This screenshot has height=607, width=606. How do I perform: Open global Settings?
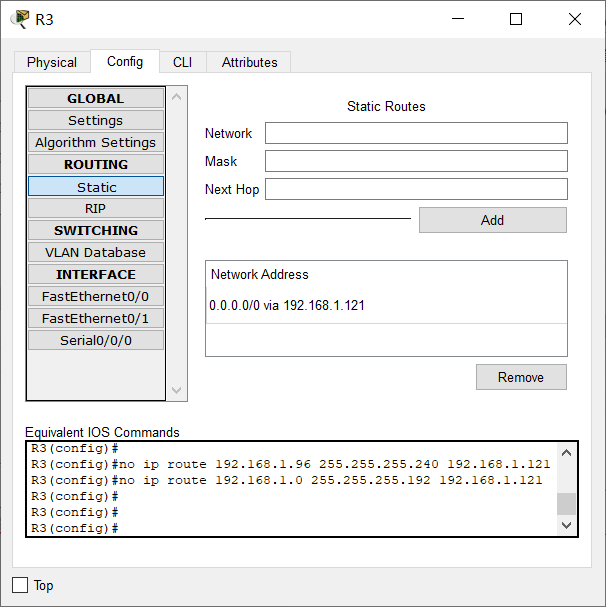pyautogui.click(x=96, y=120)
